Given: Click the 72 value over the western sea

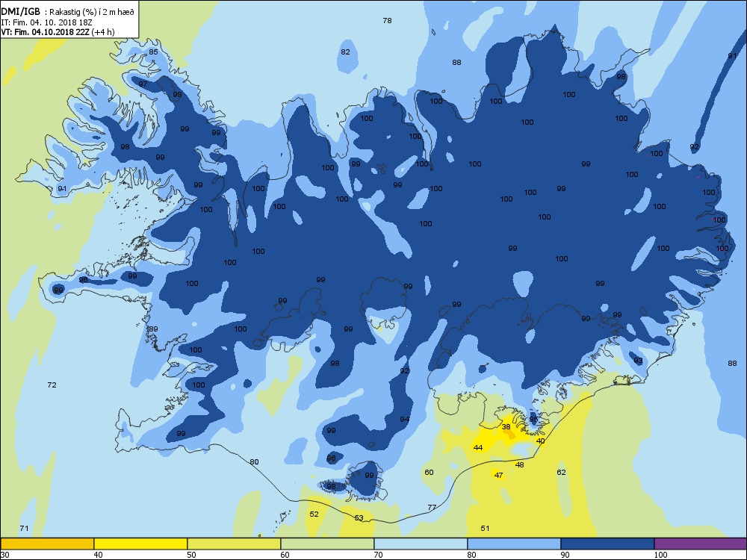Looking at the screenshot, I should (52, 385).
